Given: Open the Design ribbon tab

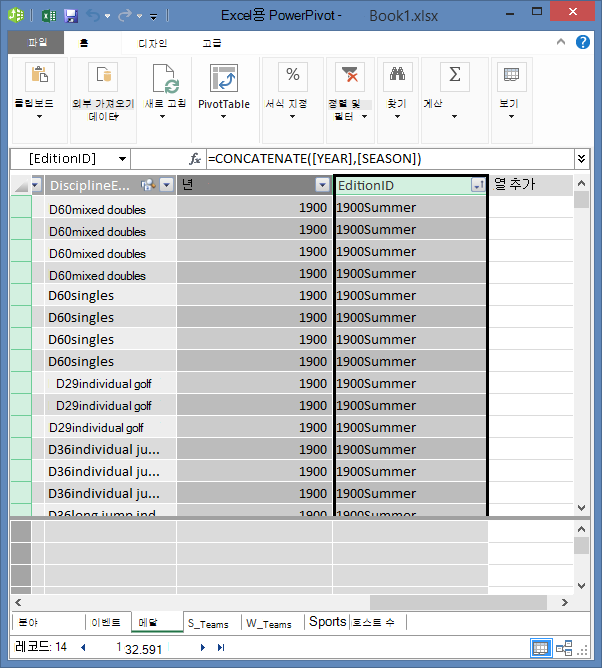Looking at the screenshot, I should click(x=153, y=43).
